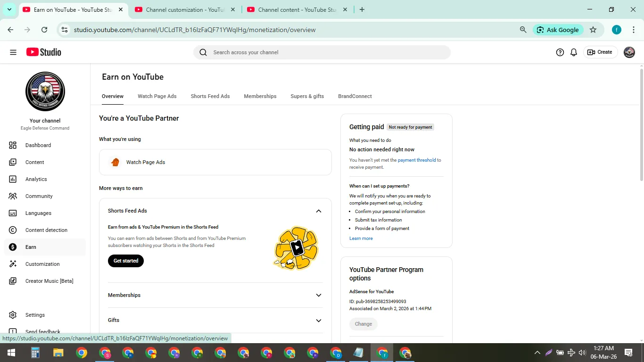
Task: Select Earn in the sidebar
Action: point(45,247)
